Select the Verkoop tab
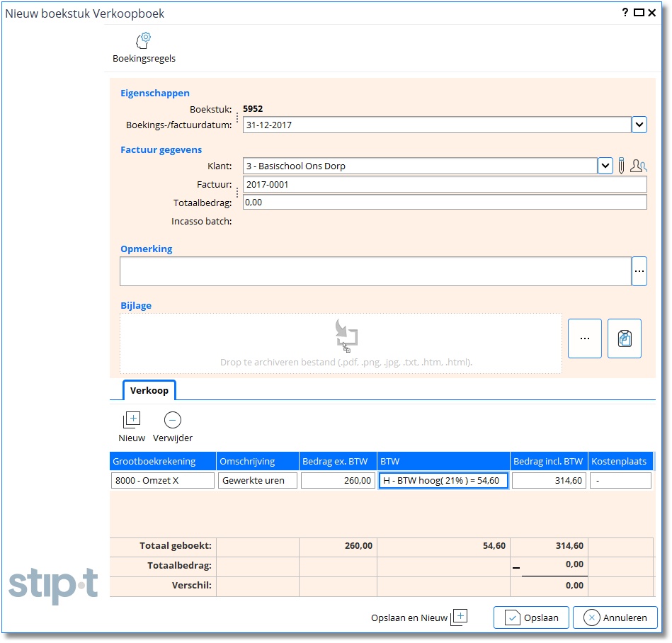The image size is (672, 643). pos(149,390)
